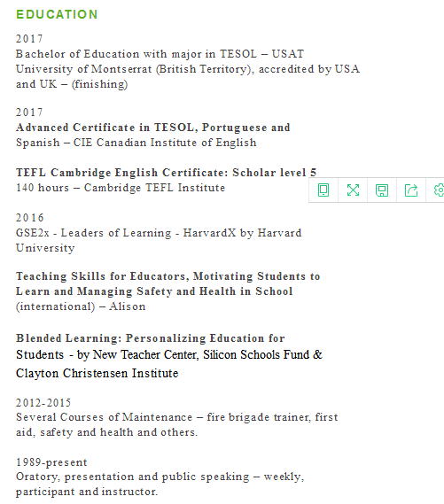Click Teaching Skills for Educators heading
The image size is (444, 504).
167,276
